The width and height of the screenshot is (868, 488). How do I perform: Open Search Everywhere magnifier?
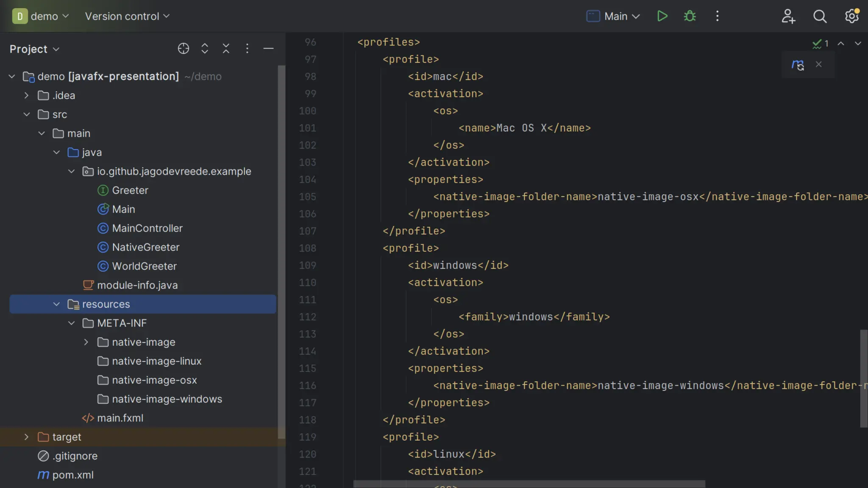point(820,16)
